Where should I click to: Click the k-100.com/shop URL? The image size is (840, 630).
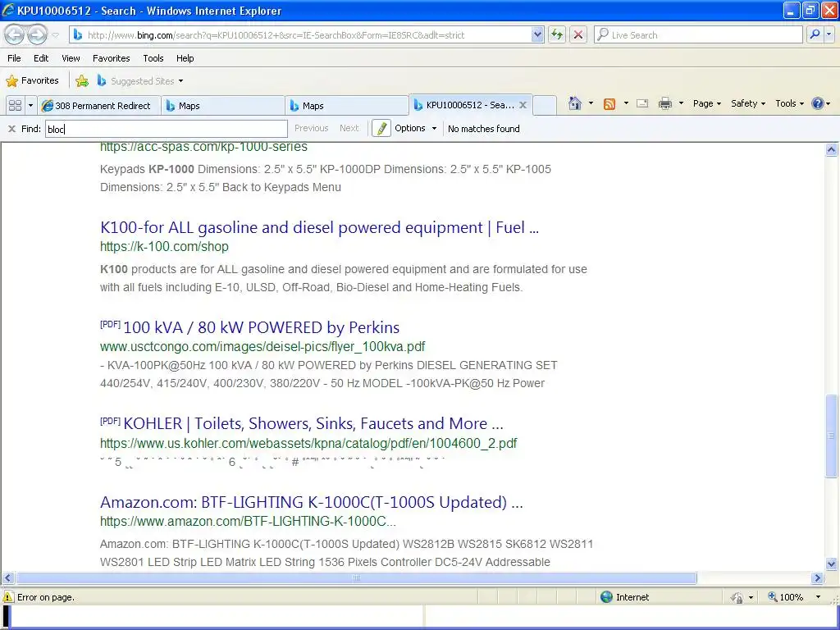(x=164, y=246)
